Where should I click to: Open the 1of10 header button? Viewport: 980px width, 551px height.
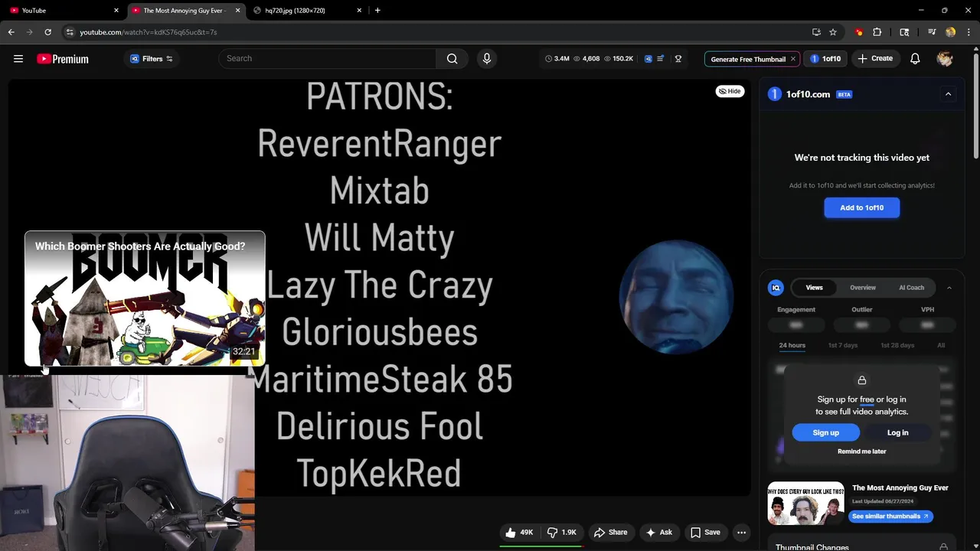[825, 59]
